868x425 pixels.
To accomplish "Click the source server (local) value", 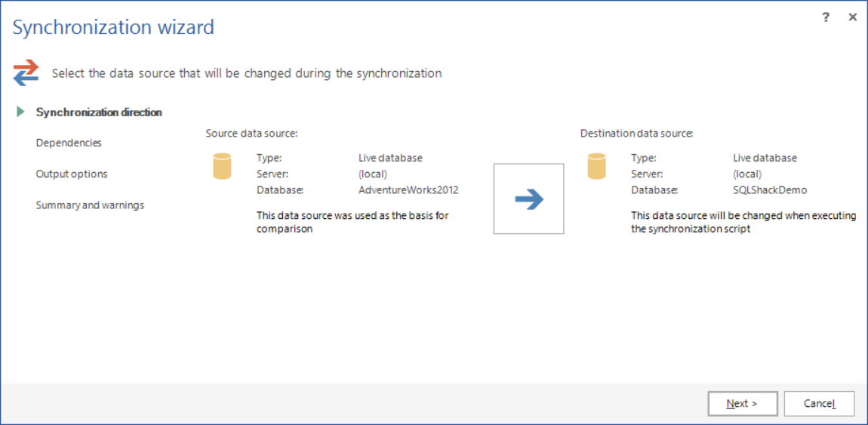I will coord(373,174).
